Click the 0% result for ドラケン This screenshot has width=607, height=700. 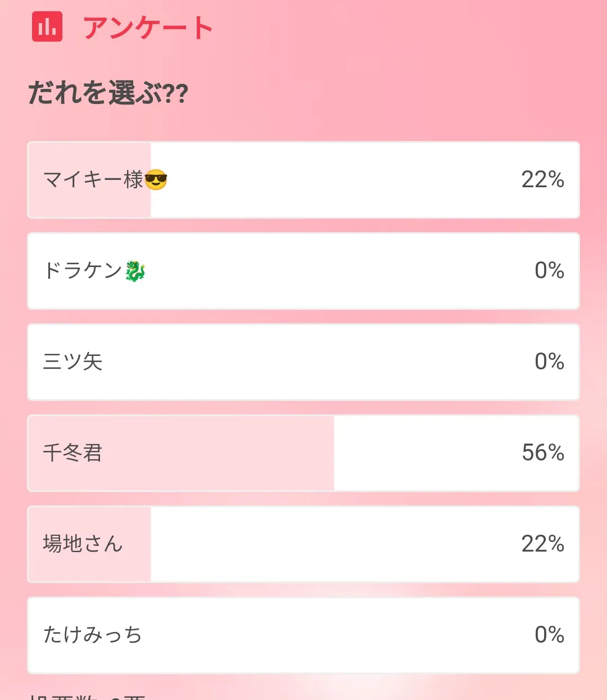click(x=549, y=271)
